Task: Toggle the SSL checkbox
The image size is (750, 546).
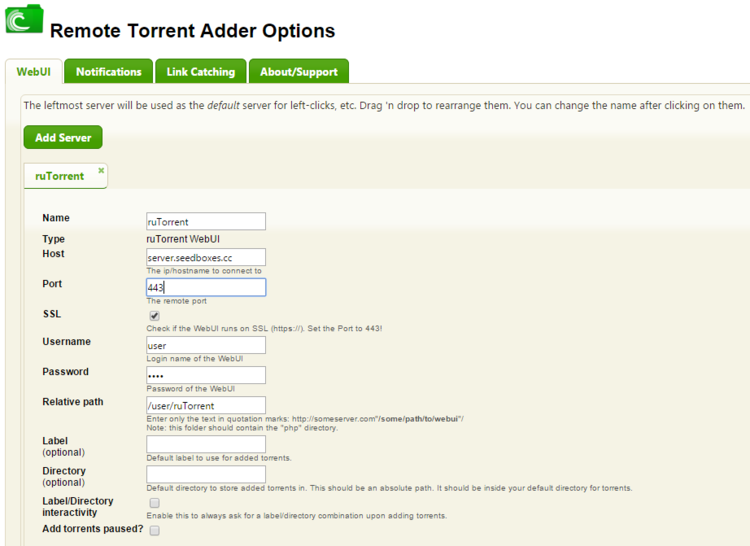Action: pos(154,316)
